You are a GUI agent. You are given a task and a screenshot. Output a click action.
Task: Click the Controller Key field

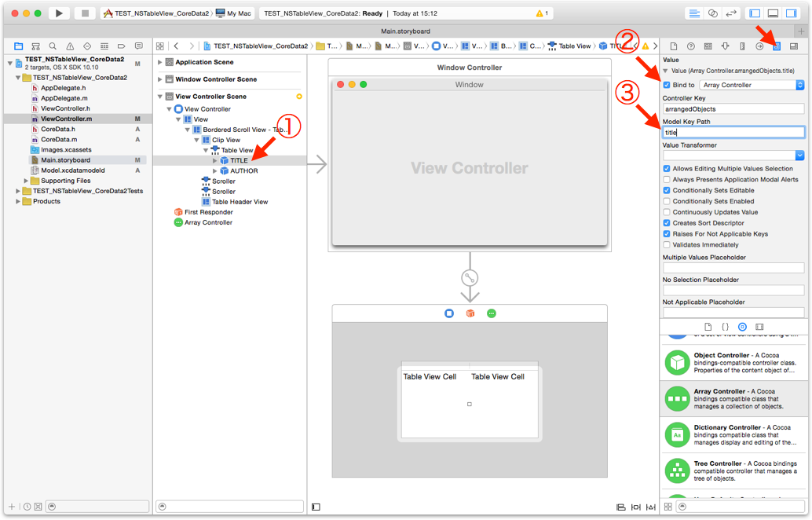coord(733,108)
